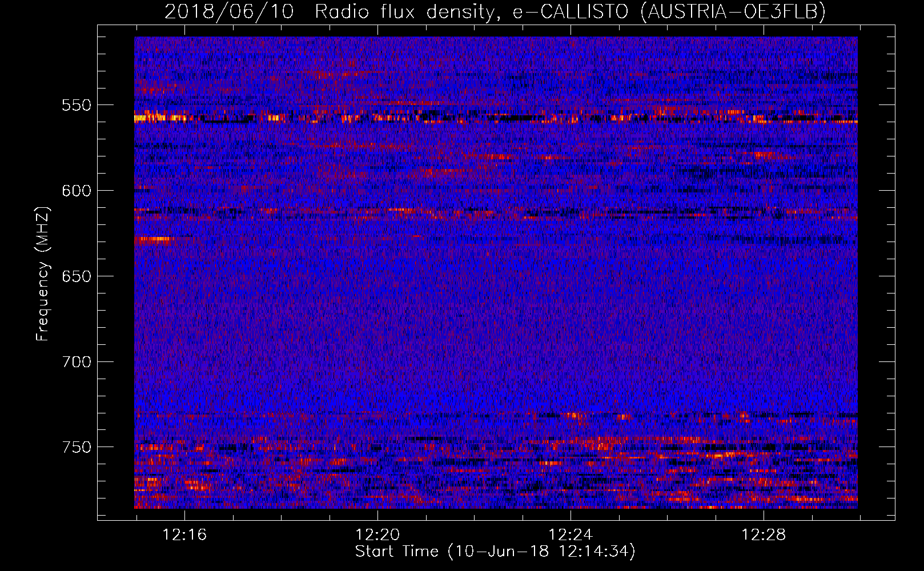Click the 700 frequency tick label

(x=77, y=362)
